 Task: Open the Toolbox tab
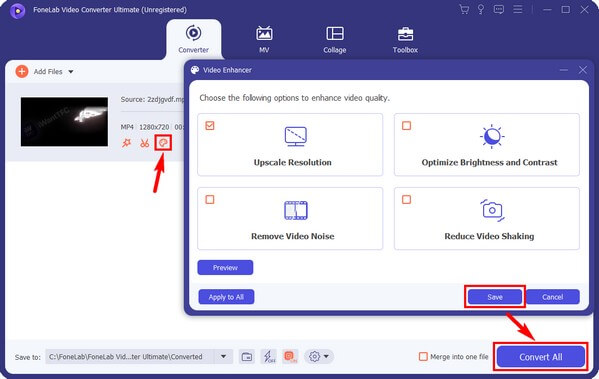[x=405, y=39]
